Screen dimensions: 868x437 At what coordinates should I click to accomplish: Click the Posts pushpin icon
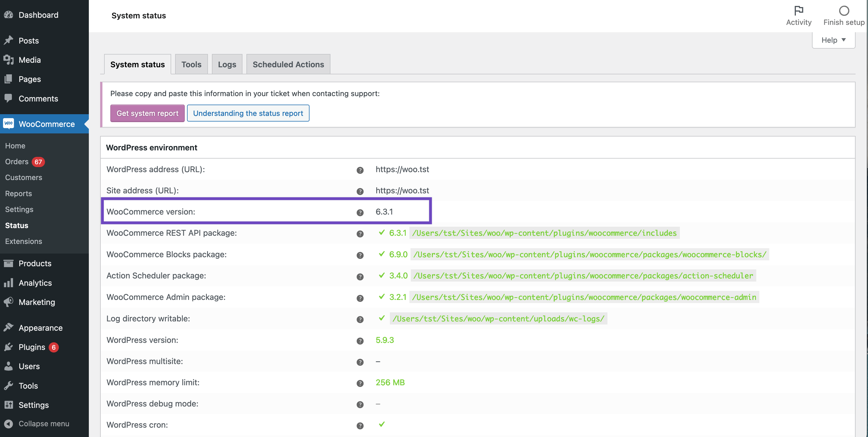9,40
